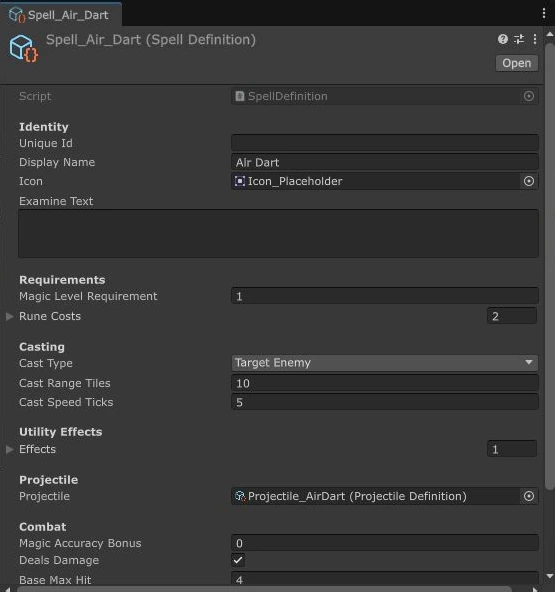The width and height of the screenshot is (555, 592).
Task: Expand the Rune Costs list
Action: (x=10, y=316)
